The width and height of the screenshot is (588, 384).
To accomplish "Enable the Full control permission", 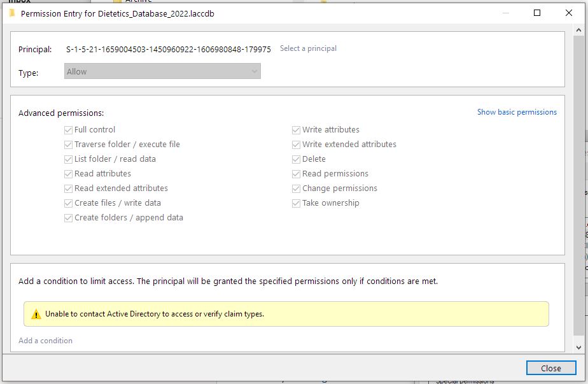I will point(67,129).
